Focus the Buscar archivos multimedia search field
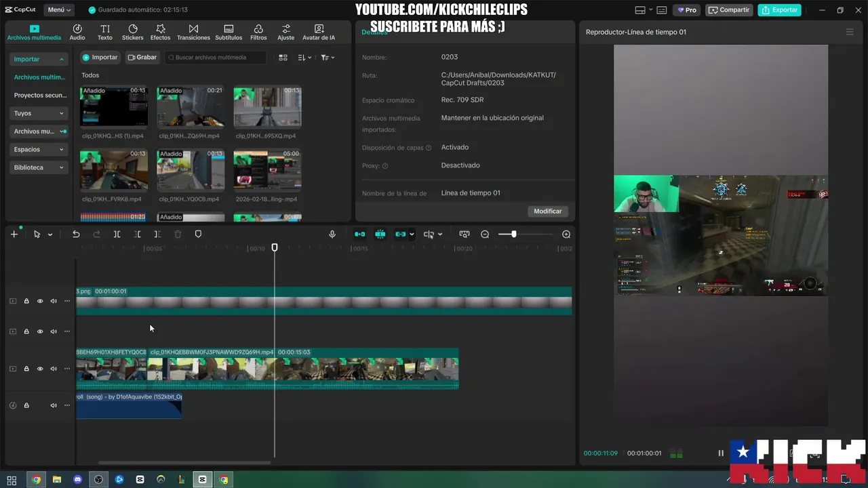 (x=216, y=58)
